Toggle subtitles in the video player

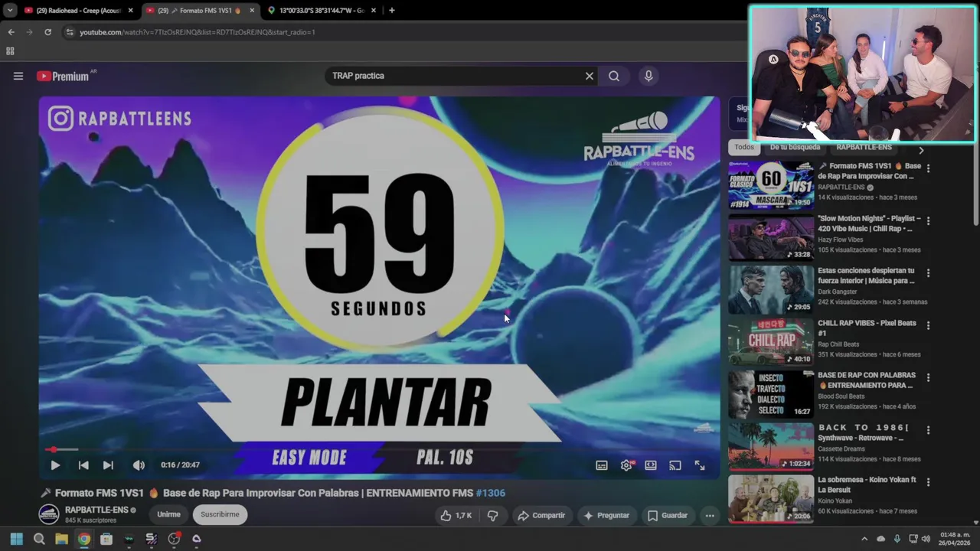click(x=602, y=465)
